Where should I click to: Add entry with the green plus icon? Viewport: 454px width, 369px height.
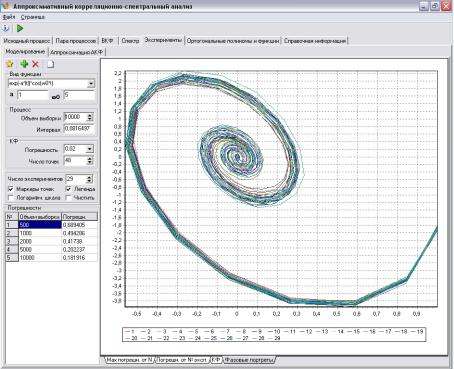point(24,64)
